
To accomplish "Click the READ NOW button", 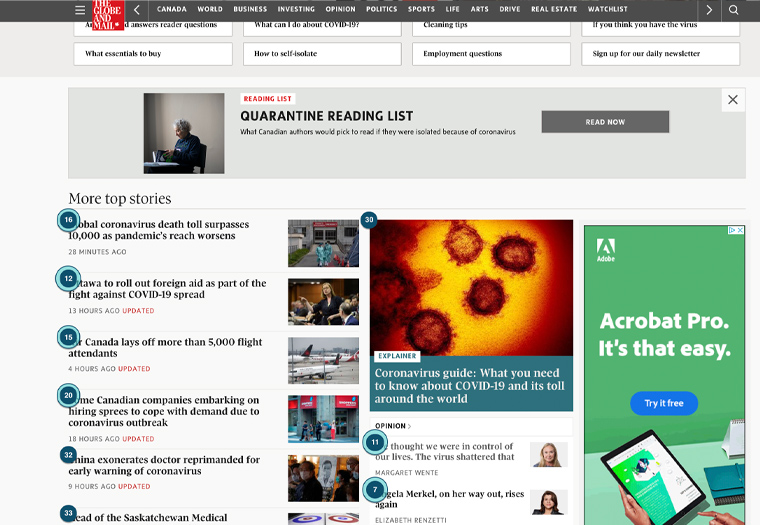I will [605, 122].
